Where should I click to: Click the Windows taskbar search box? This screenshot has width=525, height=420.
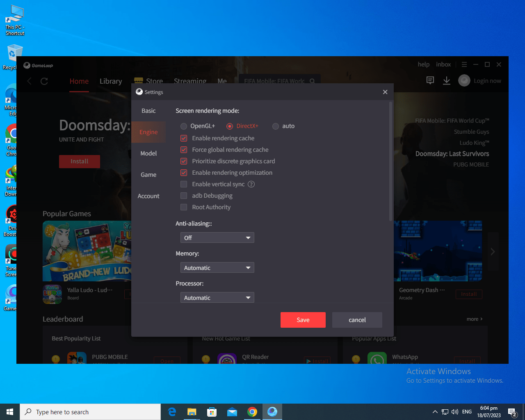click(x=90, y=412)
